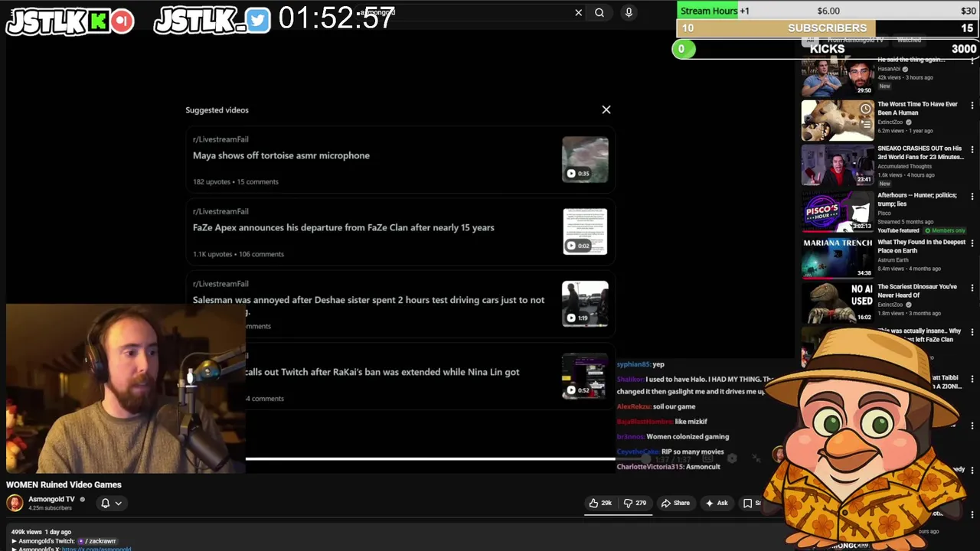Click r/LivestreamFail label above Maya post
Viewport: 980px width, 551px height.
coord(220,139)
